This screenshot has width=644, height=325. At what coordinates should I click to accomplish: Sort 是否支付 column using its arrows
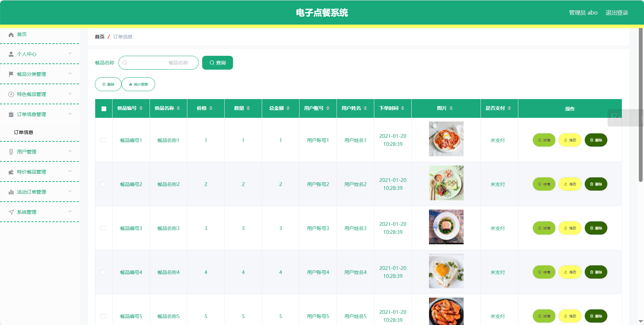[x=509, y=108]
